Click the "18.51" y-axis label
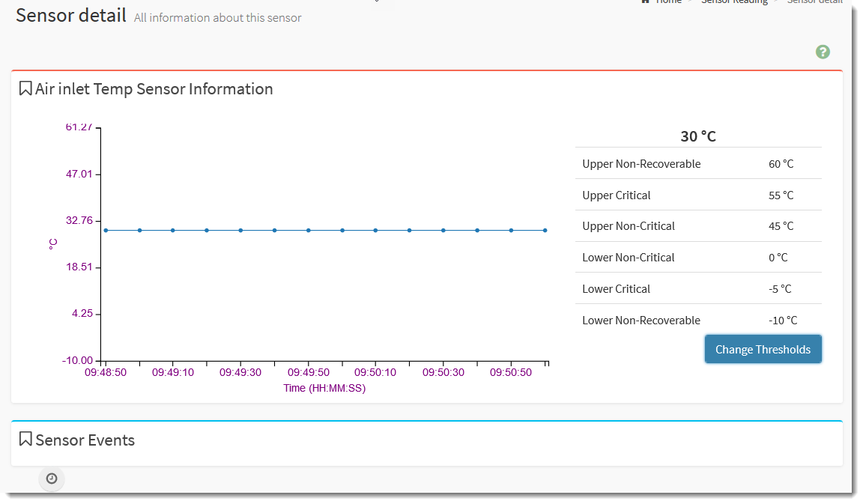The image size is (863, 504). click(79, 267)
